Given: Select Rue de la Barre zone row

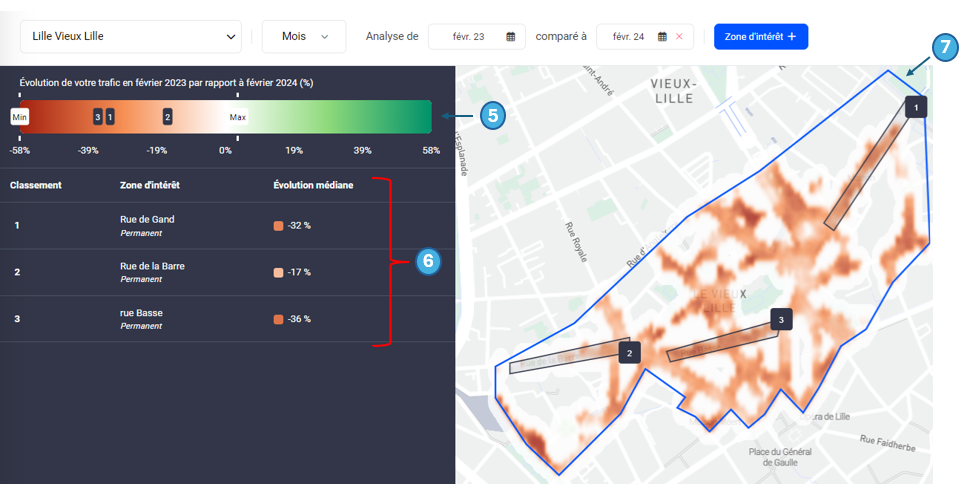Looking at the screenshot, I should click(152, 272).
